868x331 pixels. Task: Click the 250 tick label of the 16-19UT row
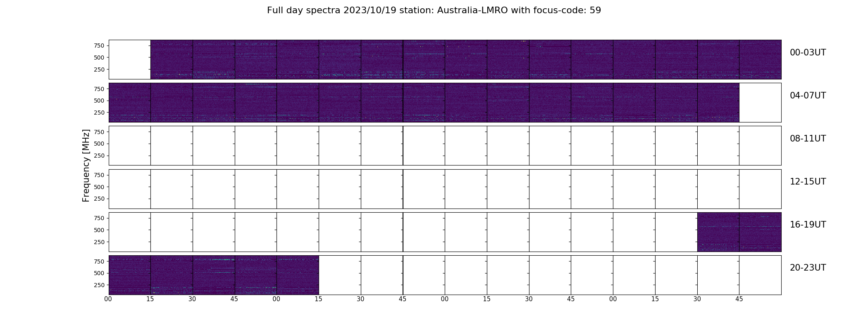(x=99, y=242)
